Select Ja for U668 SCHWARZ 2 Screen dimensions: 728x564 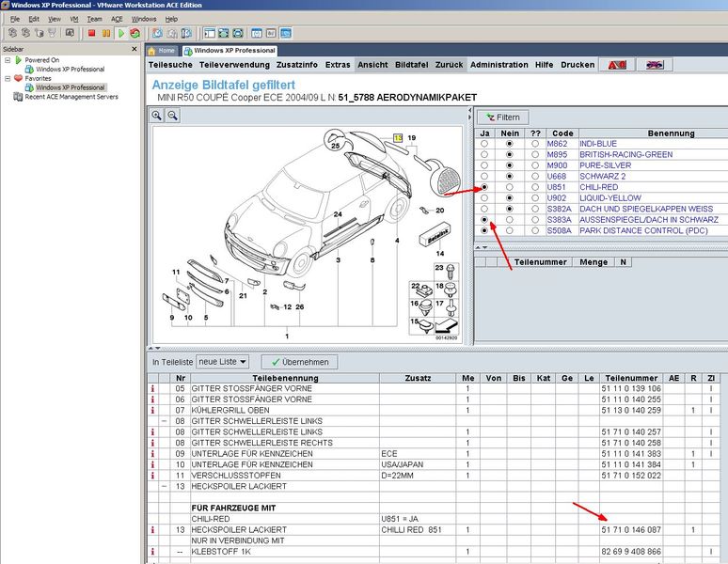point(484,177)
